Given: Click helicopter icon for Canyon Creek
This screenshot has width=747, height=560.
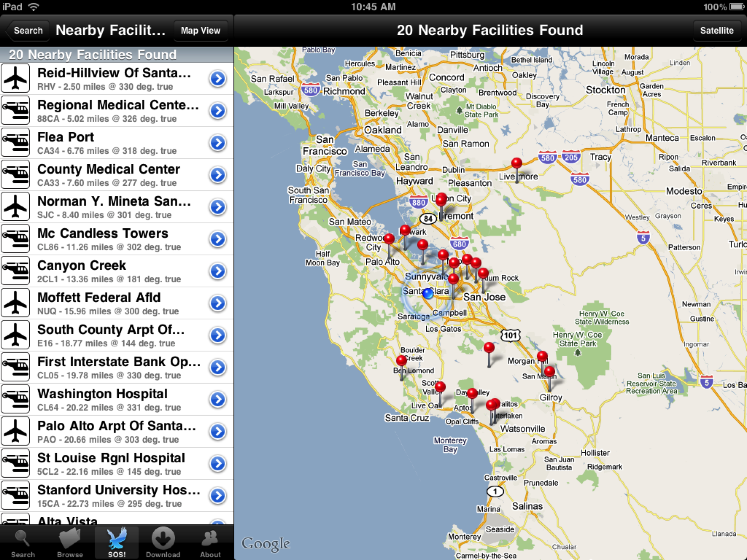Looking at the screenshot, I should coord(15,271).
